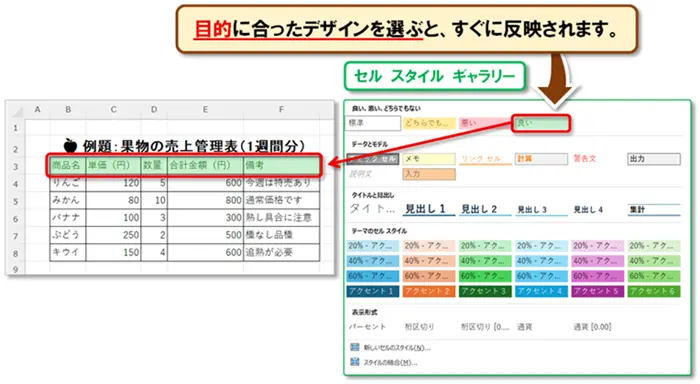Pick 60% style directly above アクセント 3
The height and width of the screenshot is (384, 700).
(x=485, y=276)
